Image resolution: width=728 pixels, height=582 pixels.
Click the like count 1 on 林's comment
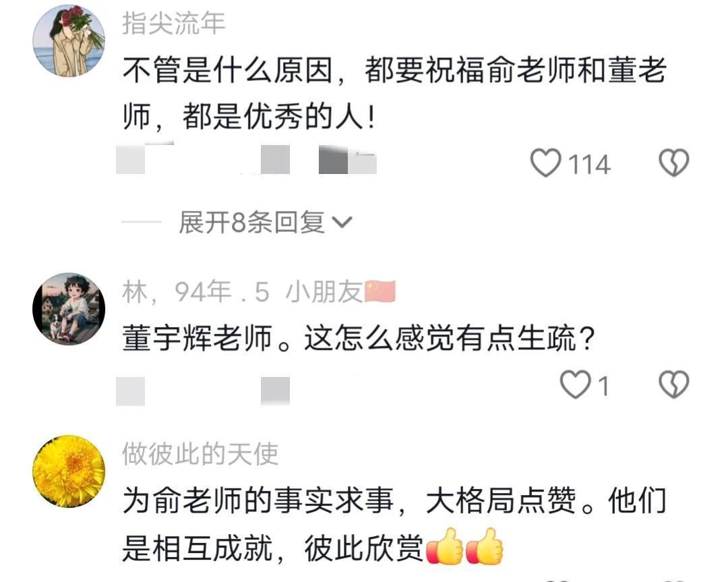[603, 386]
